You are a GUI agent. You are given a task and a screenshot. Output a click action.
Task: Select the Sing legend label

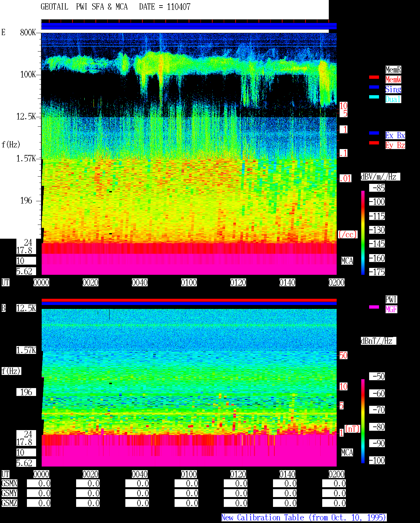393,89
